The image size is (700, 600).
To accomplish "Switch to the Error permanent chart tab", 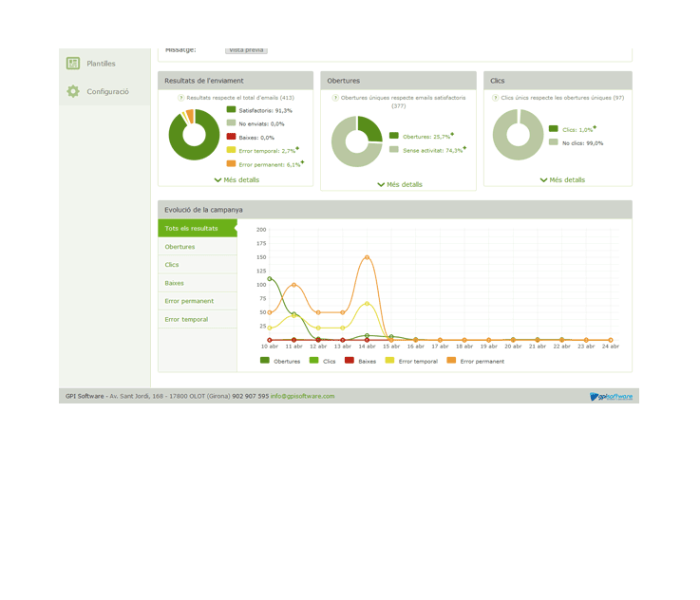I will (x=198, y=301).
